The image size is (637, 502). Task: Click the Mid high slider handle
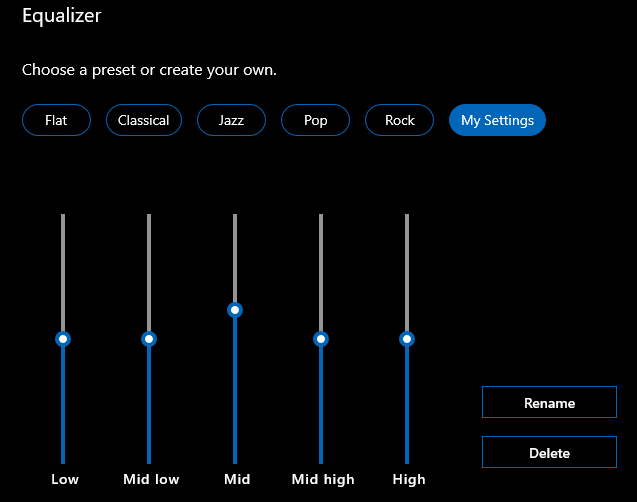click(321, 339)
